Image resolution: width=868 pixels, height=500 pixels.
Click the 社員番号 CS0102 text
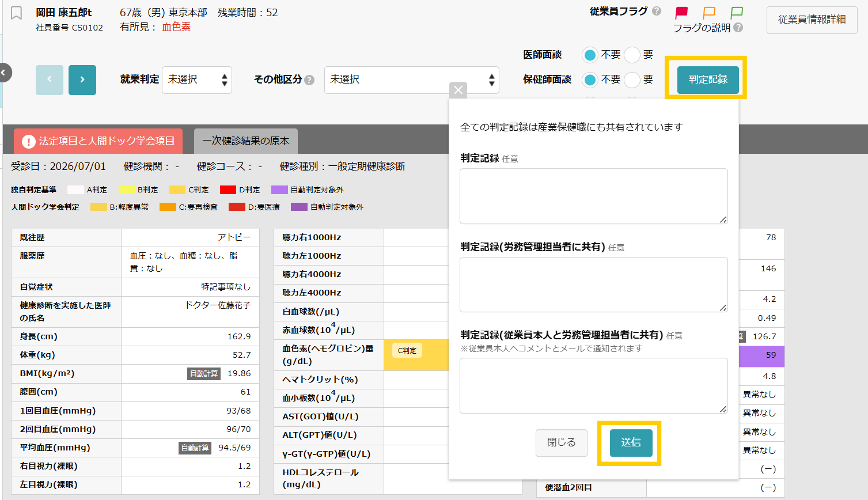pyautogui.click(x=70, y=28)
